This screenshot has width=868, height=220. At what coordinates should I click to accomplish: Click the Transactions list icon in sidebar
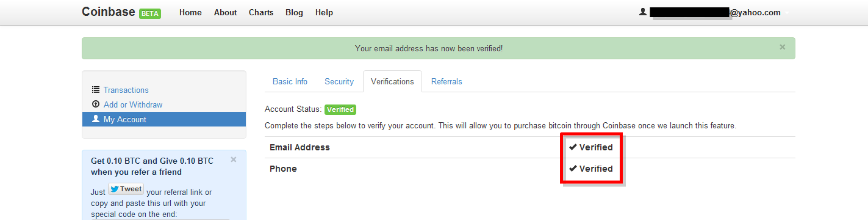[x=95, y=90]
